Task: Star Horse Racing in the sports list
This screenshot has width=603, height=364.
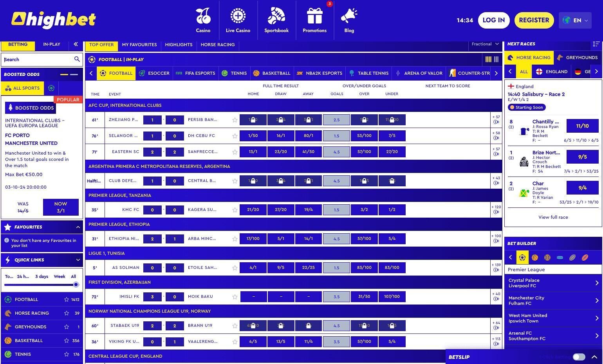Action: (67, 313)
